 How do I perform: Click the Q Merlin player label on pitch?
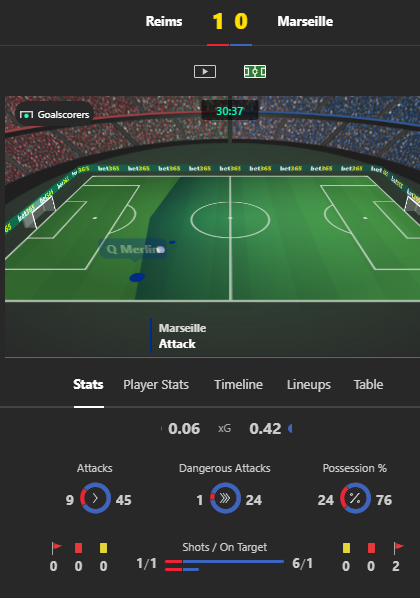[132, 249]
